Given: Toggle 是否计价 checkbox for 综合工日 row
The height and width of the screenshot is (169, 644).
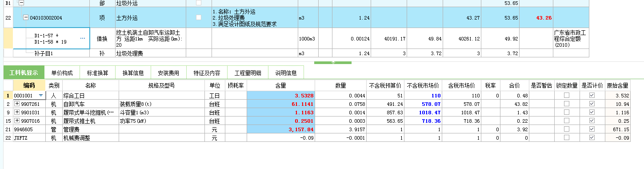Looking at the screenshot, I should (592, 95).
